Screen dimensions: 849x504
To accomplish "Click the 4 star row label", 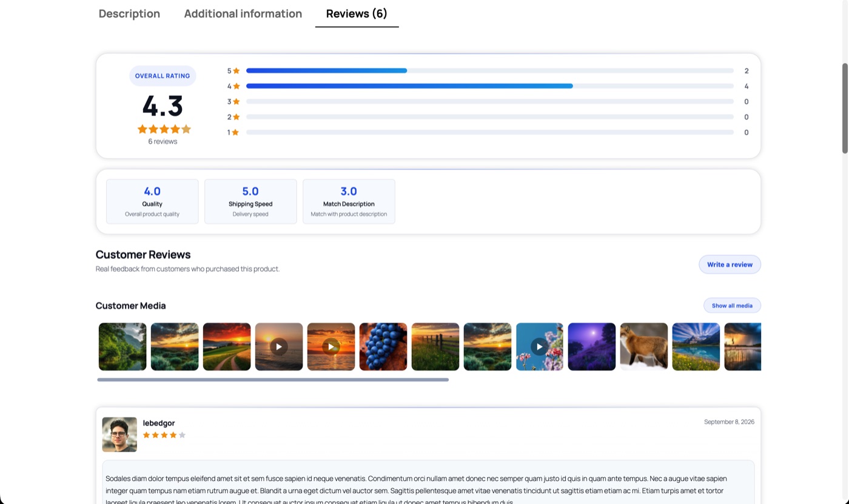I will 233,86.
